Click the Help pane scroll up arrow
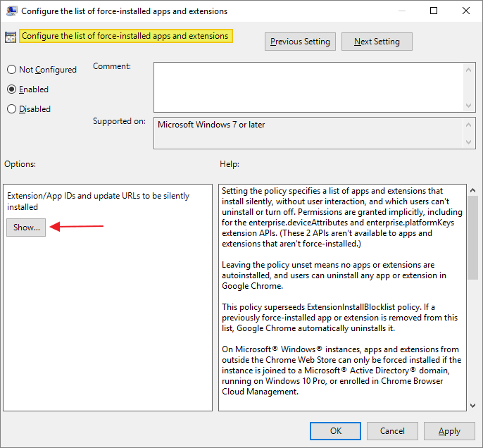The image size is (483, 448). pyautogui.click(x=472, y=190)
